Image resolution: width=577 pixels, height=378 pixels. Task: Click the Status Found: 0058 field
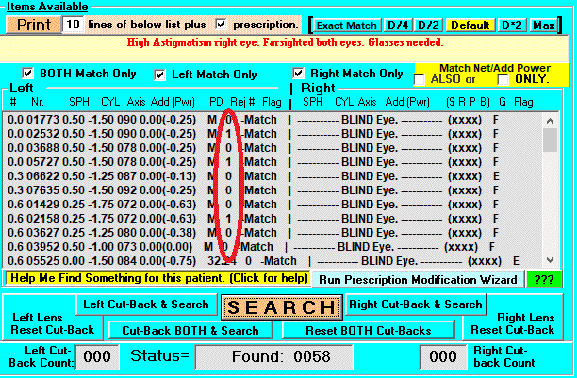pos(274,357)
